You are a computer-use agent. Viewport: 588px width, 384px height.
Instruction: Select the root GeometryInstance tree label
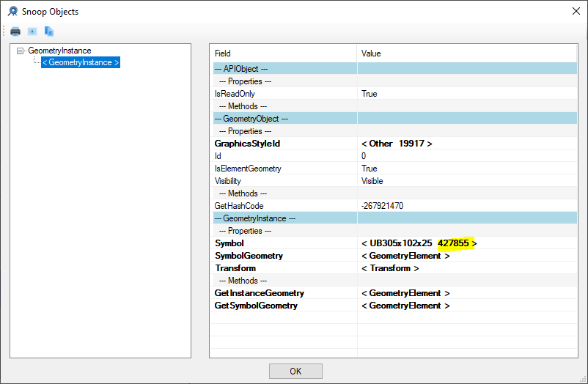pyautogui.click(x=59, y=51)
